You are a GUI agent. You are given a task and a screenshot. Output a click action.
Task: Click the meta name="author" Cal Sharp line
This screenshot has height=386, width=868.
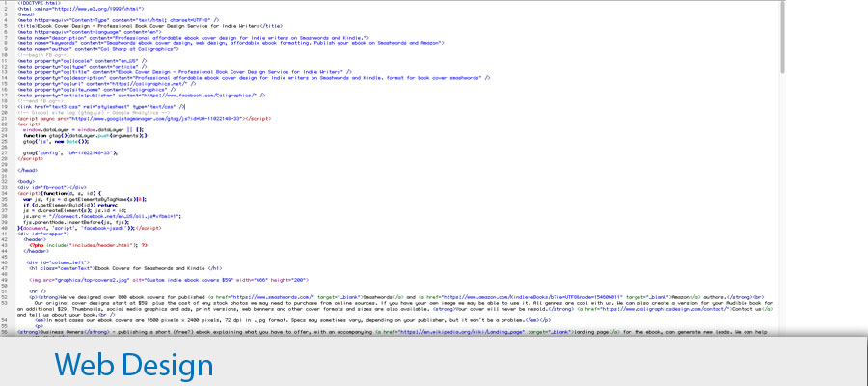pyautogui.click(x=98, y=49)
